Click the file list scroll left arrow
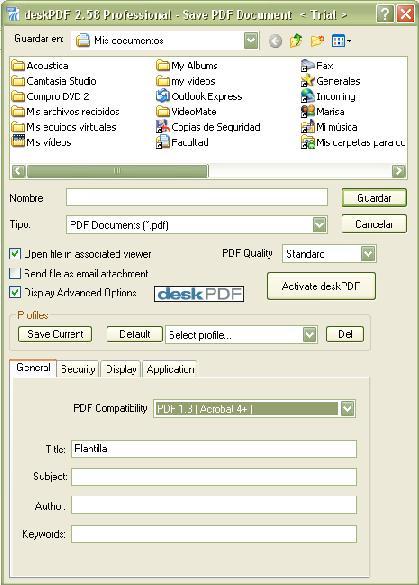This screenshot has height=585, width=419. click(x=19, y=171)
